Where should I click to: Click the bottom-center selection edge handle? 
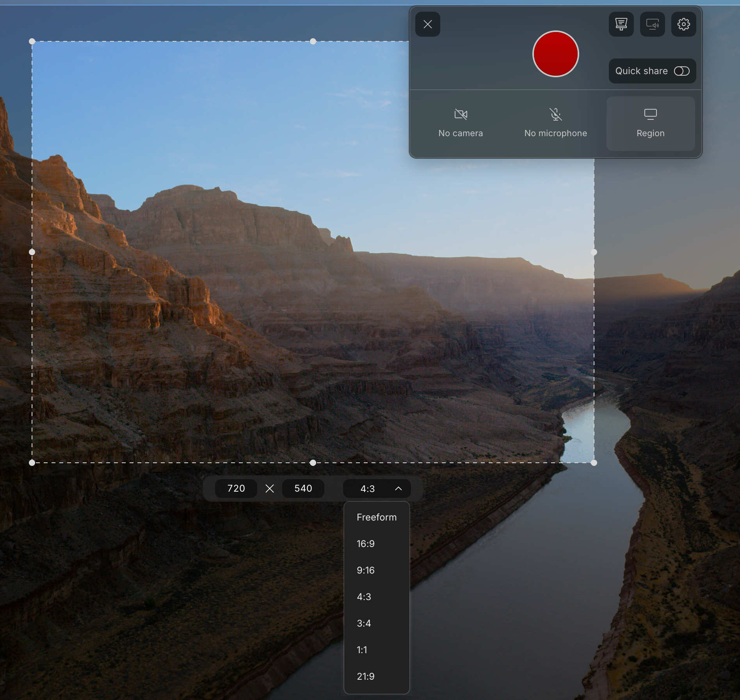[313, 463]
